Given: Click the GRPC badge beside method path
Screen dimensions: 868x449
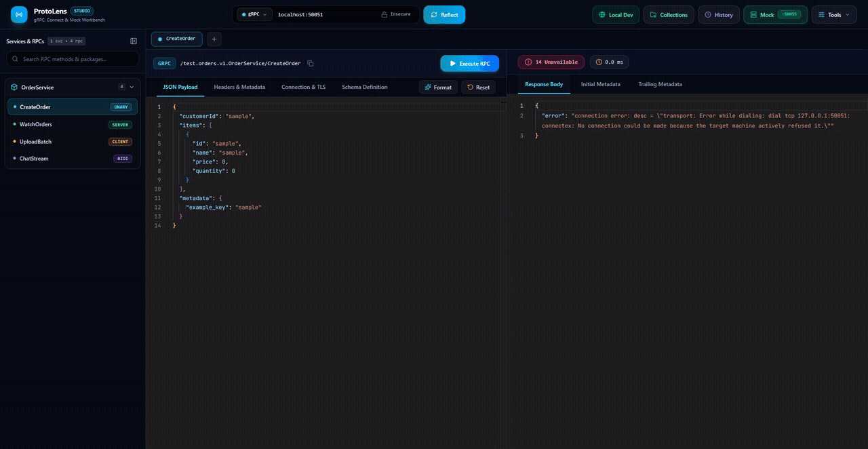Looking at the screenshot, I should [165, 63].
